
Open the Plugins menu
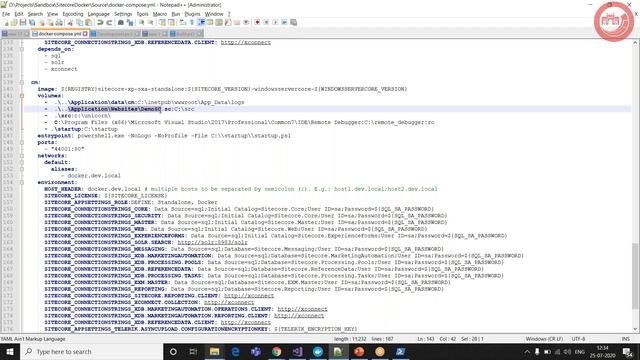tap(192, 14)
